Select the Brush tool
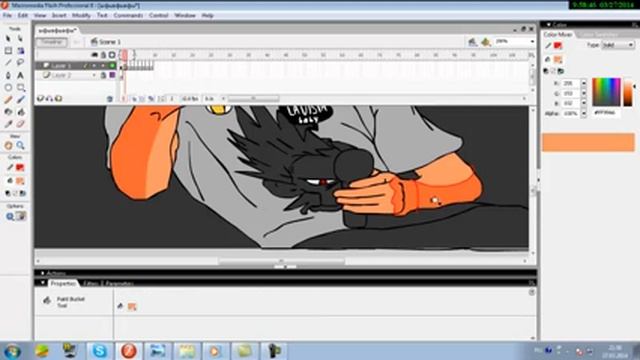Viewport: 640px width, 360px height. point(20,100)
